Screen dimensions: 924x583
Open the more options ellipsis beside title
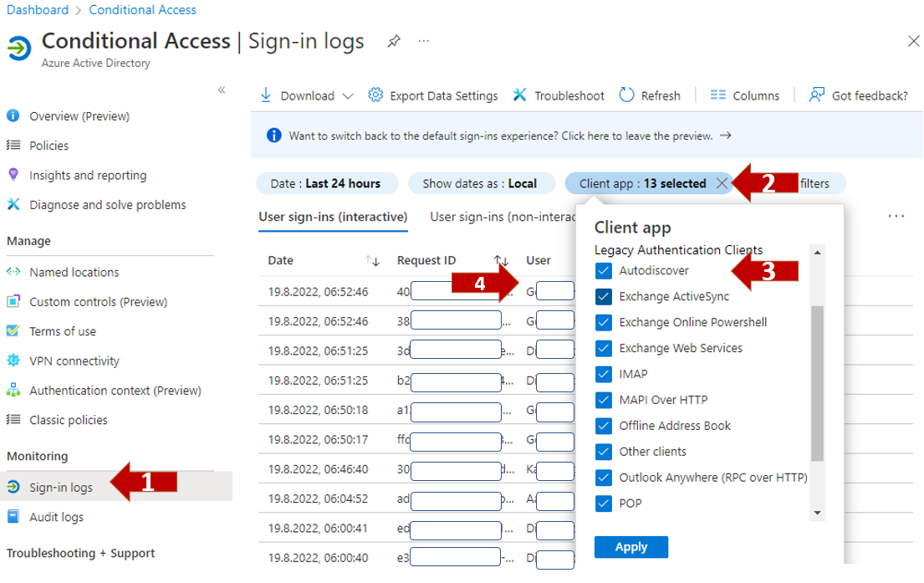[x=423, y=41]
